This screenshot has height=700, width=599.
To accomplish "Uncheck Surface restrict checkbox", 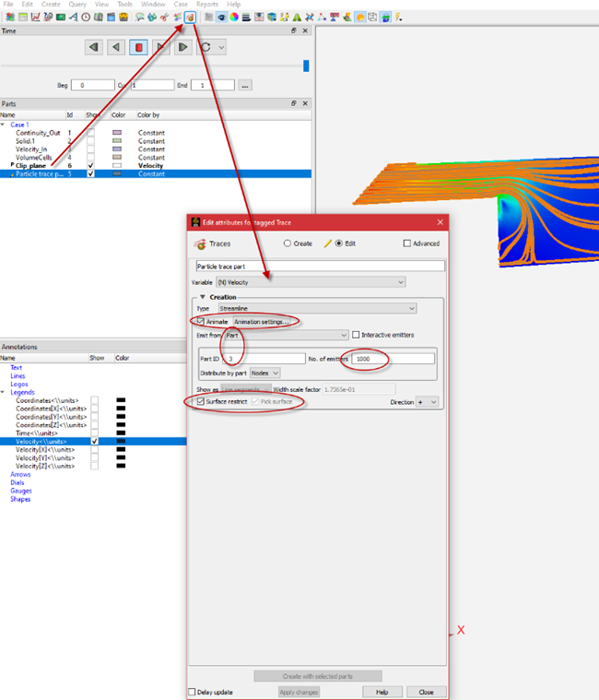I will tap(201, 402).
